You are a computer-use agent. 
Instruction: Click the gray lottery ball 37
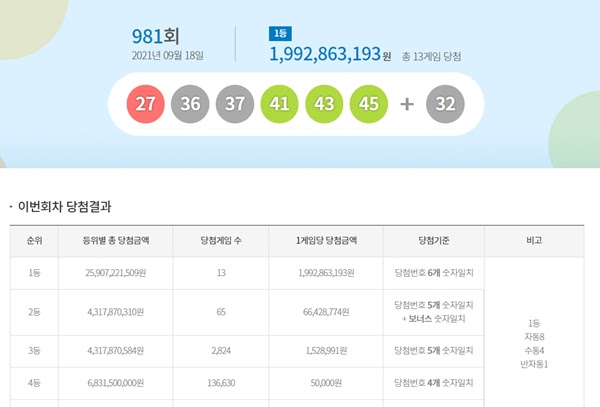[x=235, y=104]
